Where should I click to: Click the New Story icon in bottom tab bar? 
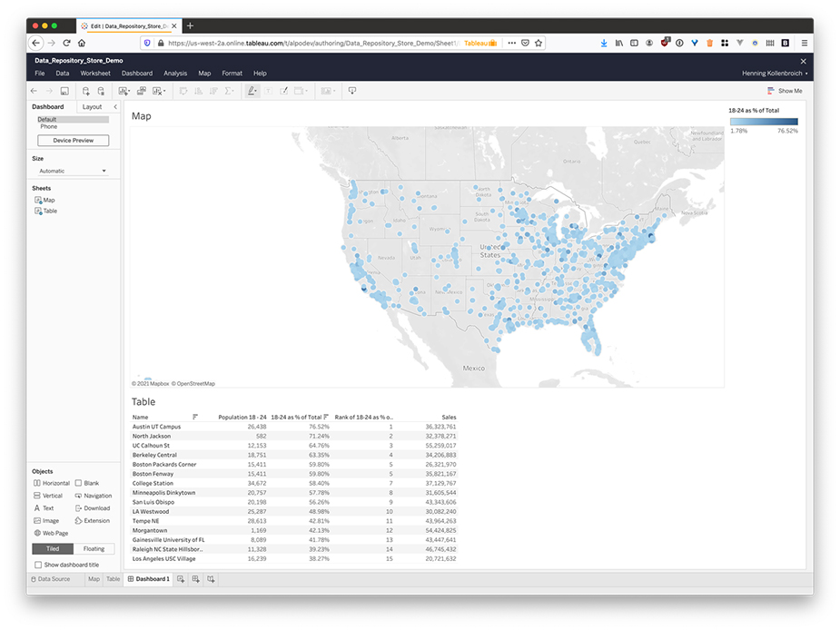[211, 579]
